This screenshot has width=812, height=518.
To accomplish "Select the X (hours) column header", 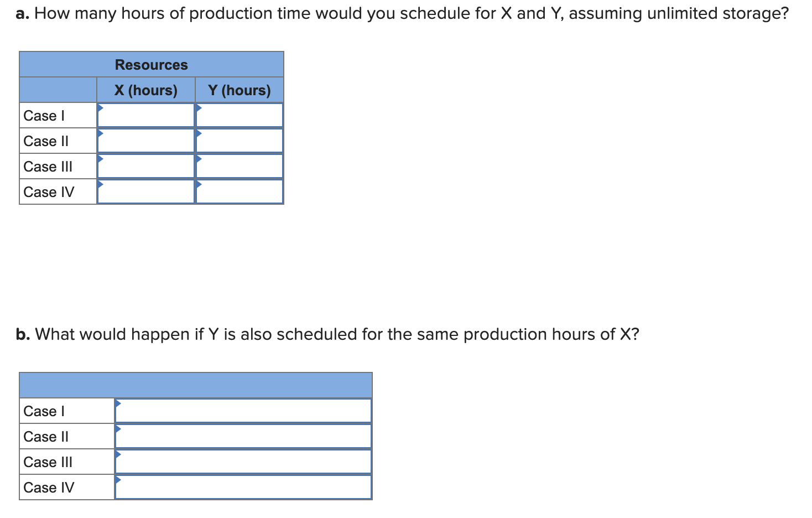I will tap(145, 90).
